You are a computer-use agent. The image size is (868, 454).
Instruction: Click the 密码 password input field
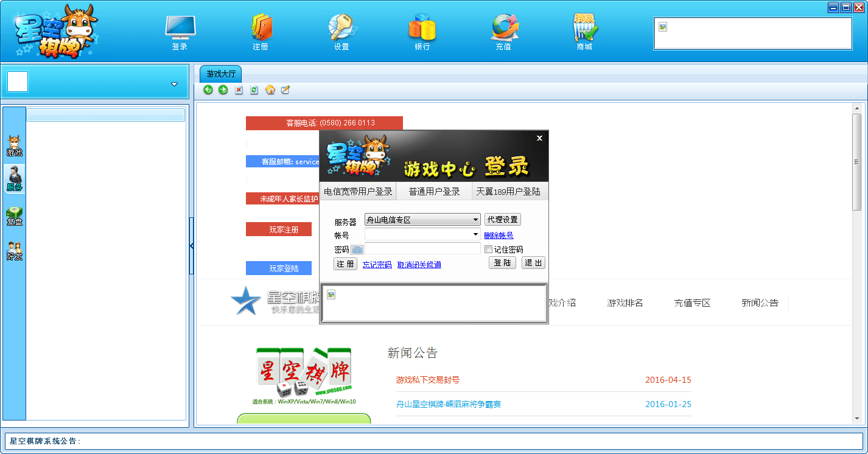click(x=422, y=249)
